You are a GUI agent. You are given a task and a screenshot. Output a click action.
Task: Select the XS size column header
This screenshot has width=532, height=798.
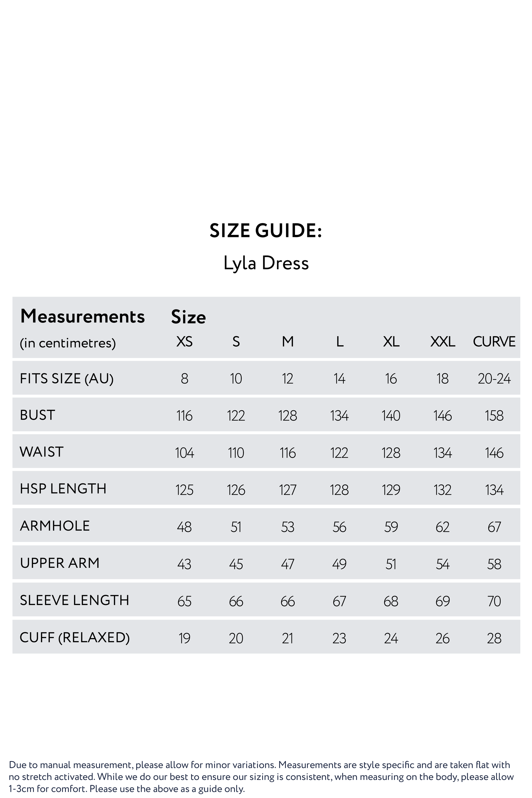point(184,341)
